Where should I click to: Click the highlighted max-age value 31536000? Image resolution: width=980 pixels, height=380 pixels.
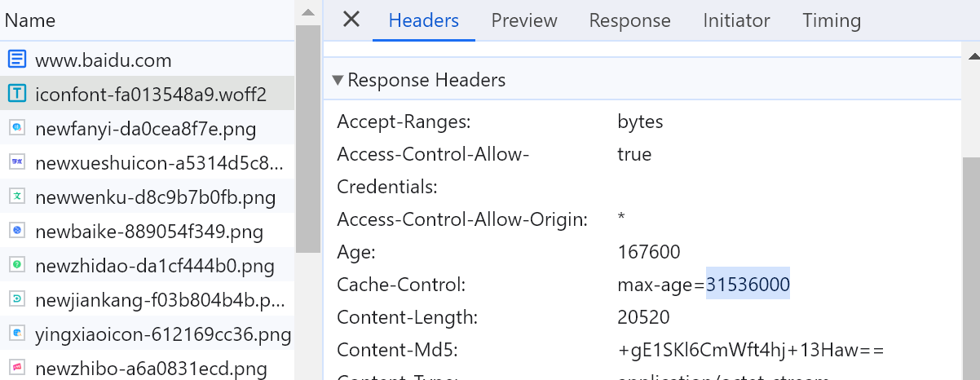(x=748, y=284)
